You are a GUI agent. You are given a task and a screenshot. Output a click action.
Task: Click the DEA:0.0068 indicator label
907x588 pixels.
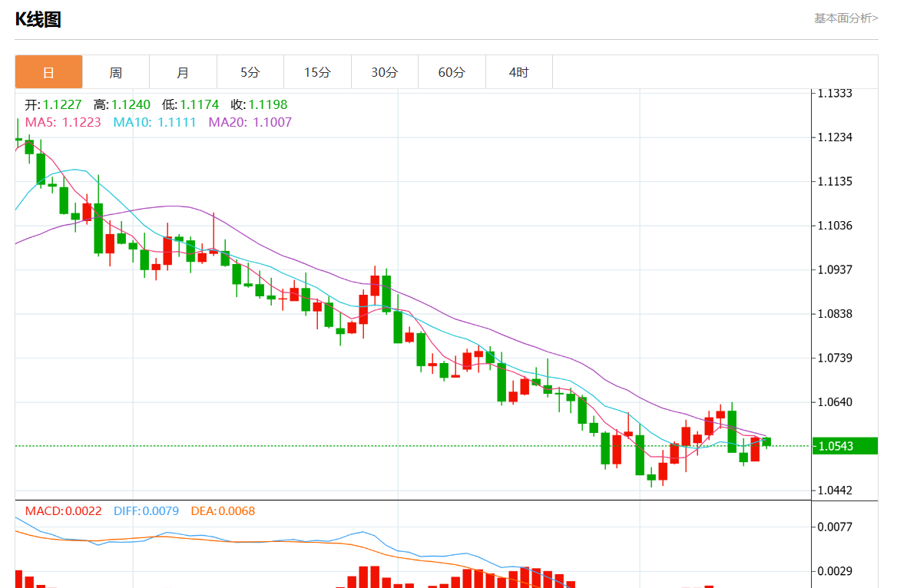tap(223, 511)
